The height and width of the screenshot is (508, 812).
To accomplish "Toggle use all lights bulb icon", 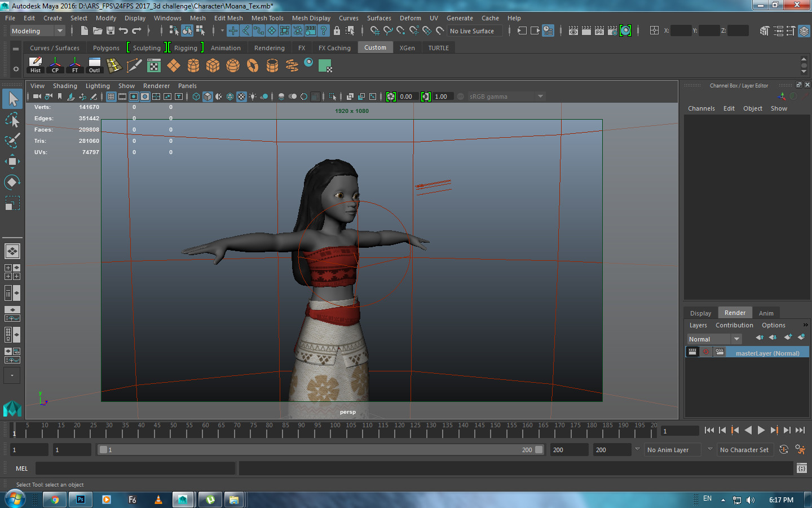I will (x=253, y=97).
